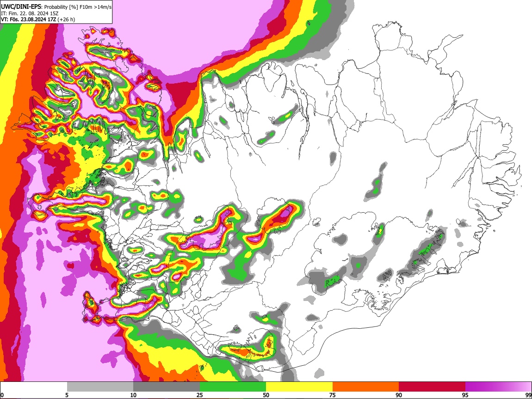
Task: Click the legend value 75
Action: 333,395
